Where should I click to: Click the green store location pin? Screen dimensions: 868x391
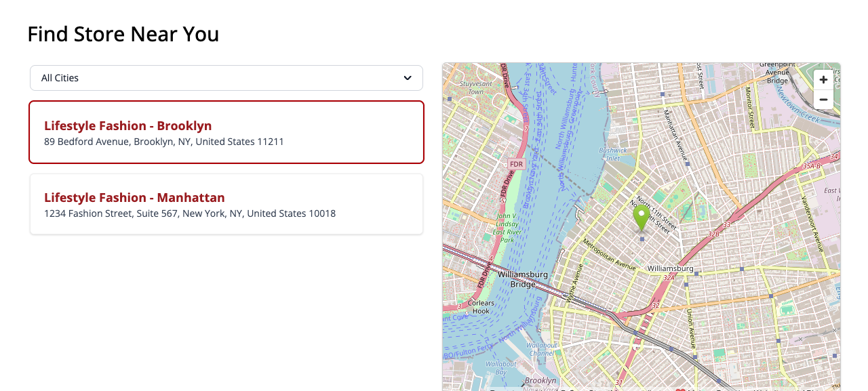(642, 219)
